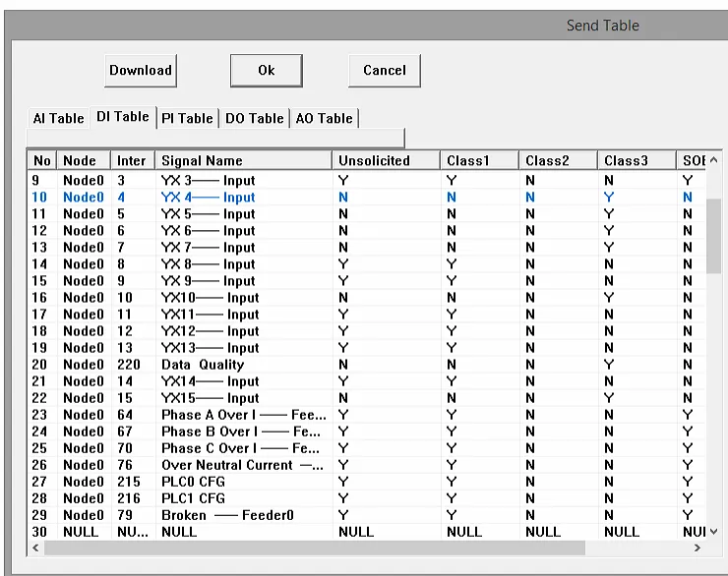The image size is (728, 576).
Task: Click the Inter column header
Action: tap(133, 160)
